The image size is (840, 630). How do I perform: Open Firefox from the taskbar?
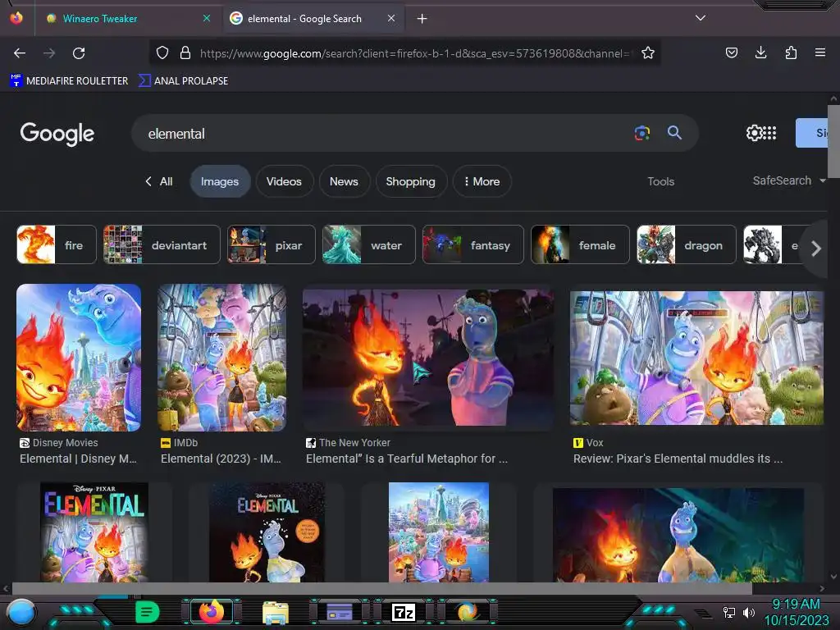(212, 611)
